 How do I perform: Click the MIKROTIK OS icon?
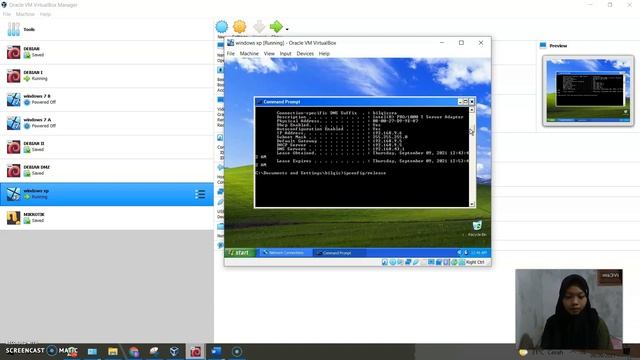pyautogui.click(x=13, y=218)
